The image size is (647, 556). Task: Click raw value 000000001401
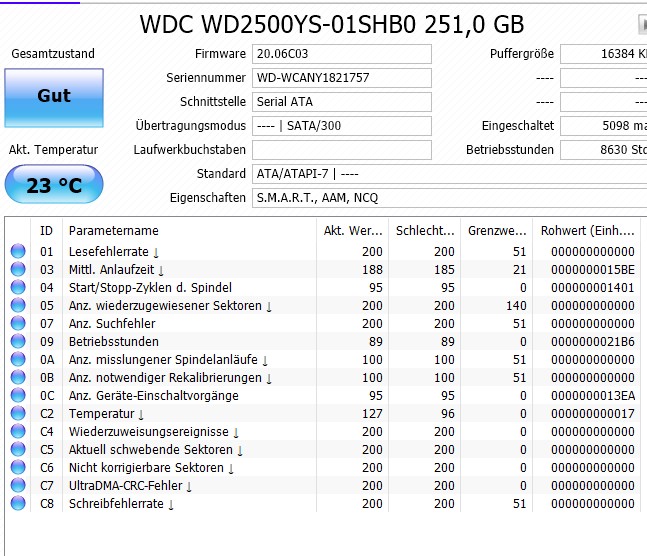[593, 287]
